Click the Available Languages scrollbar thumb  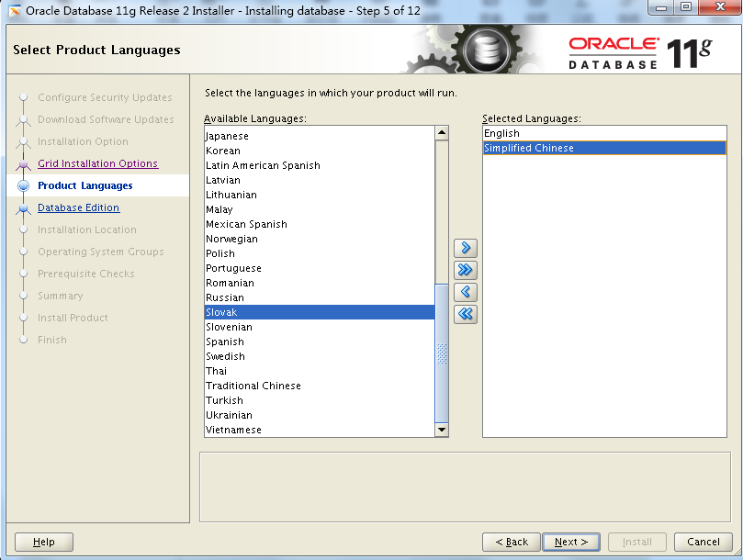pos(442,353)
